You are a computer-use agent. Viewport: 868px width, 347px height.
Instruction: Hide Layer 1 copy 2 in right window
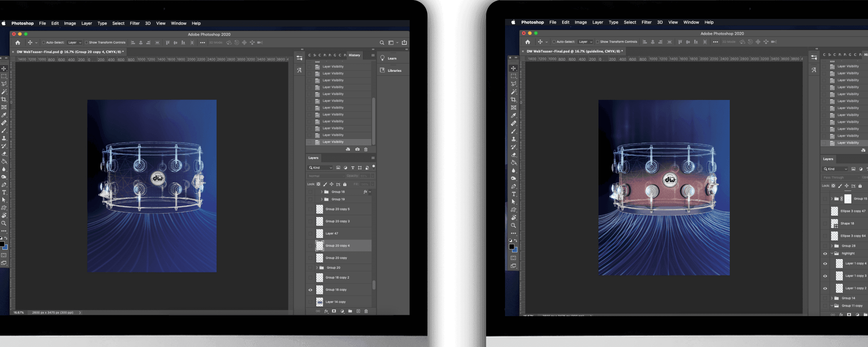[x=825, y=288]
